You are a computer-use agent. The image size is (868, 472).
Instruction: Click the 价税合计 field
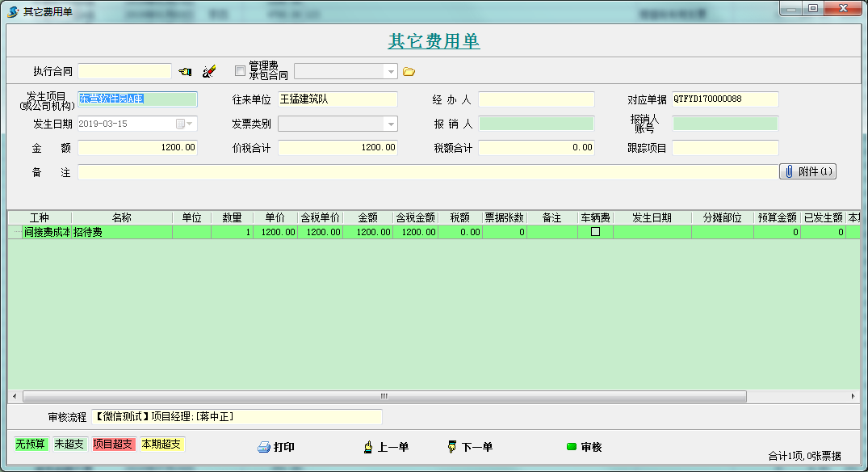click(x=338, y=148)
